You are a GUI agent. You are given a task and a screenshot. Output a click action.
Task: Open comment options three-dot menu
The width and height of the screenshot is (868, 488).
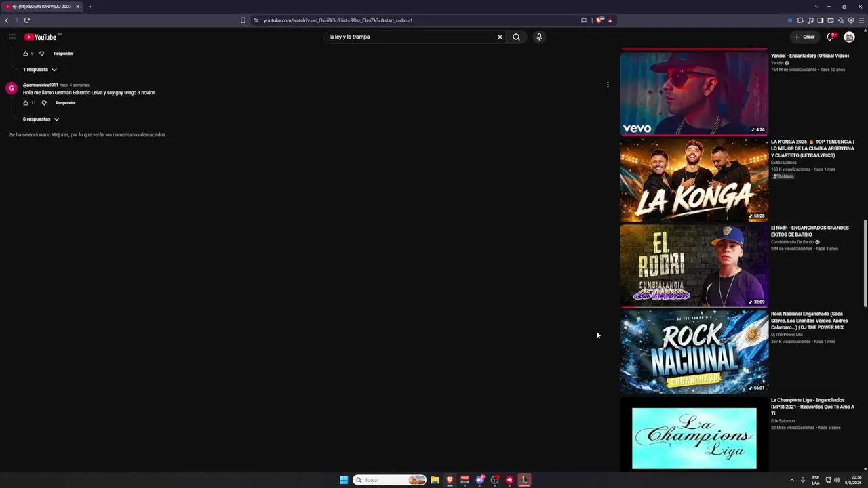coord(608,85)
